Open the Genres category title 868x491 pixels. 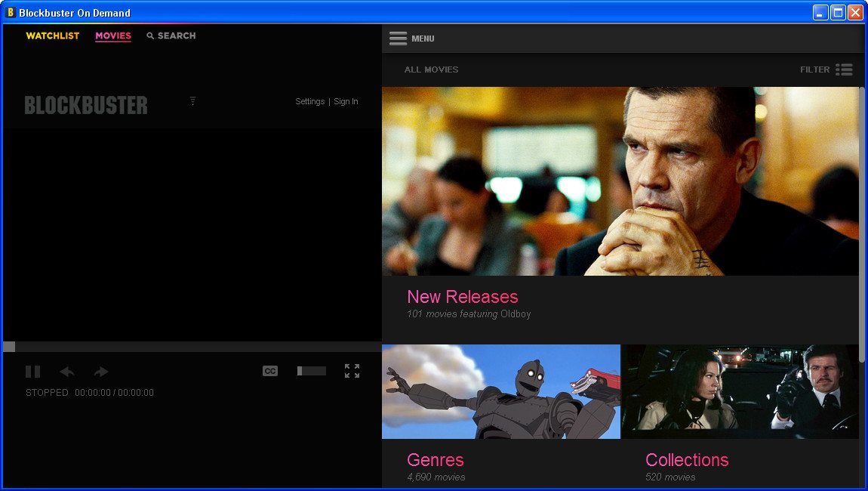435,459
